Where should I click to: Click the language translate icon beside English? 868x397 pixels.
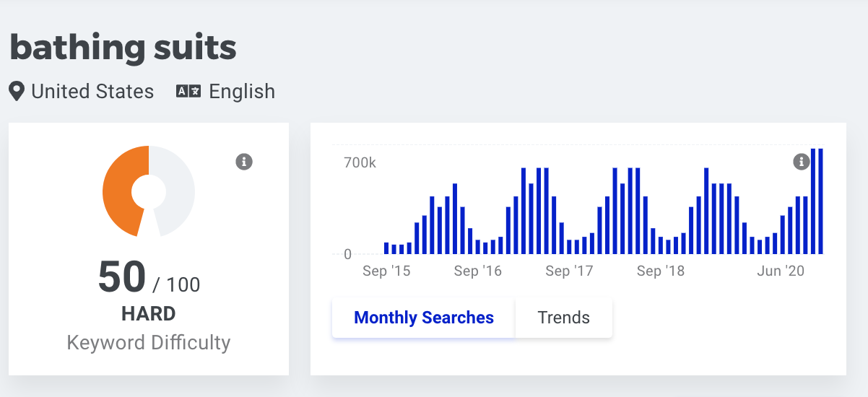[x=188, y=92]
